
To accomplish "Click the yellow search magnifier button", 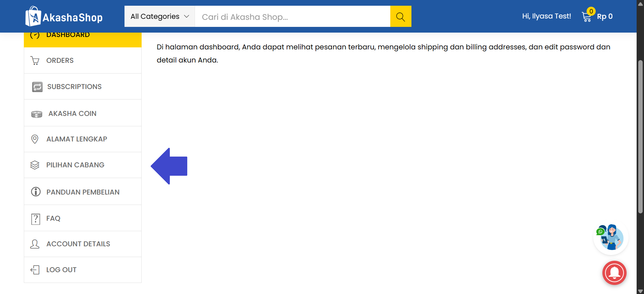I will tap(400, 16).
